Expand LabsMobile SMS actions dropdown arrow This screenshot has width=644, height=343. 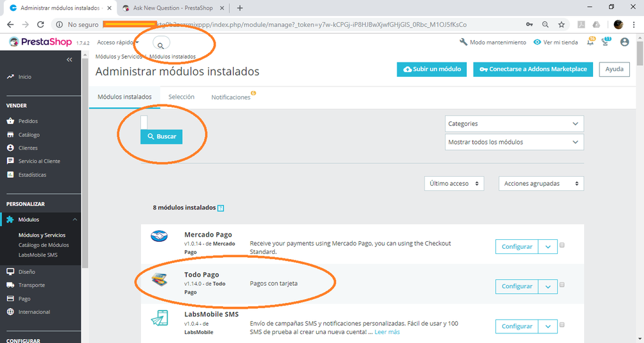(548, 326)
